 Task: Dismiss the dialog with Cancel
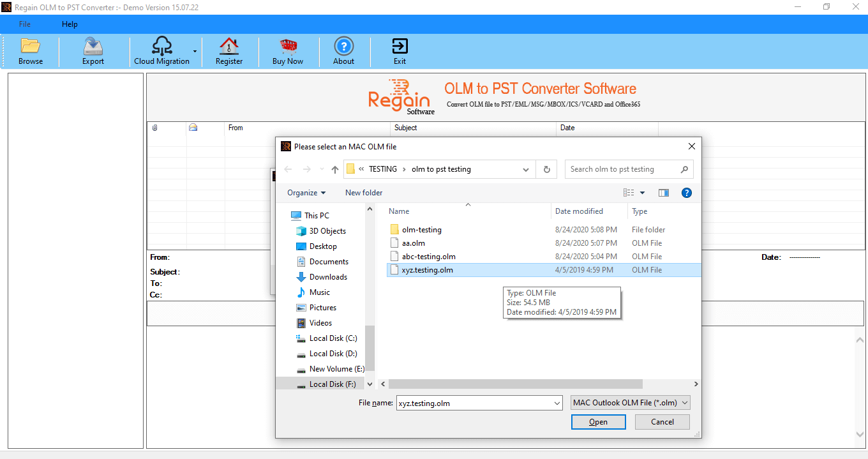(x=661, y=421)
